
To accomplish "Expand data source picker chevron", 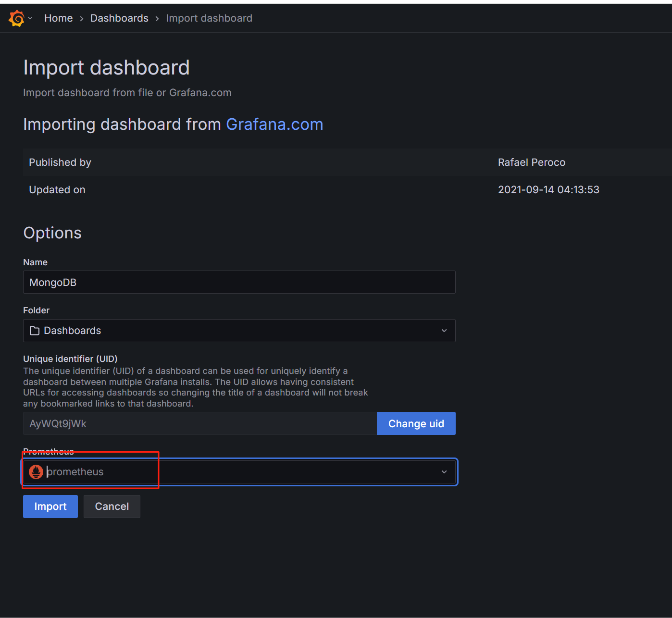I will coord(444,472).
